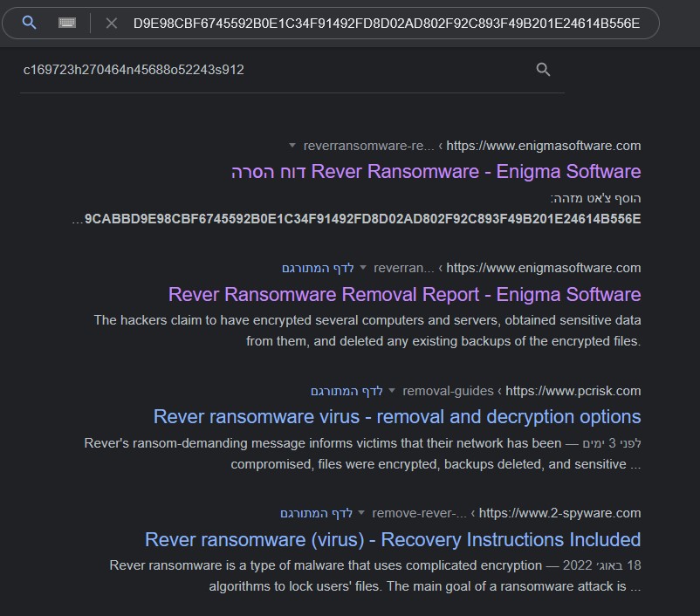Open translated page for pcrisk result
Viewport: 700px width, 616px height.
347,391
